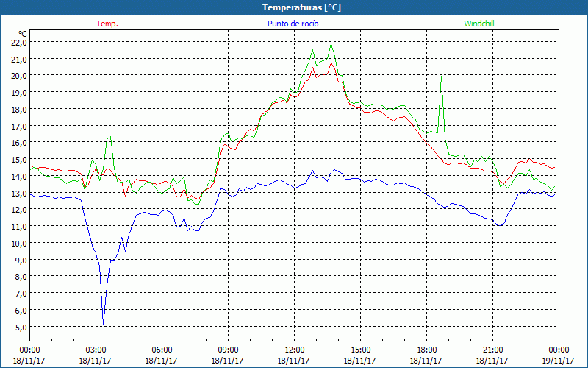588x368 pixels.
Task: Select the green 'Windchill' legend label
Action: click(479, 24)
